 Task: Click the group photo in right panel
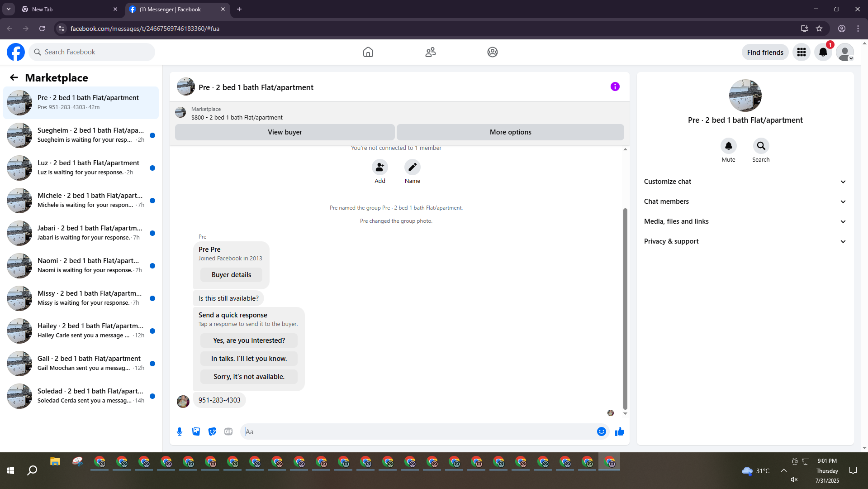(x=745, y=96)
